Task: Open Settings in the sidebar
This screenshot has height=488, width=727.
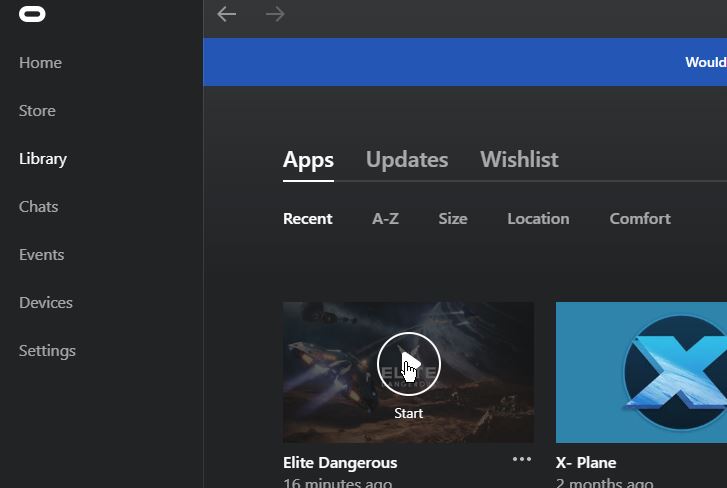Action: 47,351
